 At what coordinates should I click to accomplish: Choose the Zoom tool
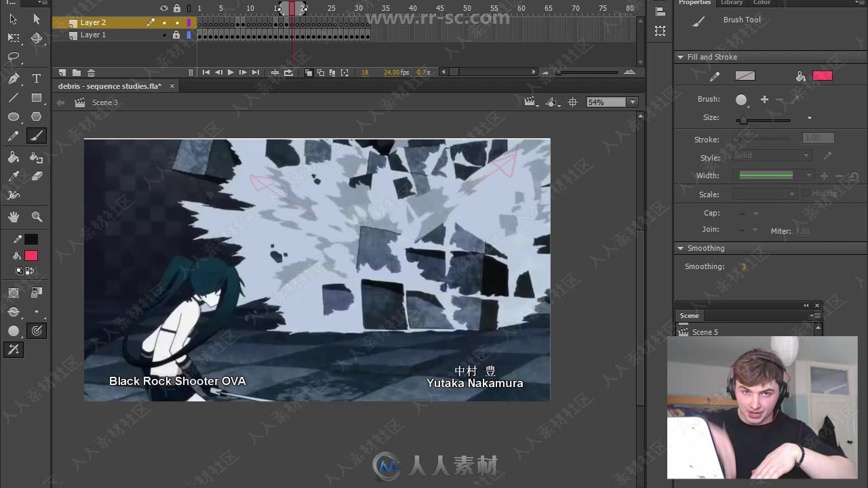(37, 217)
